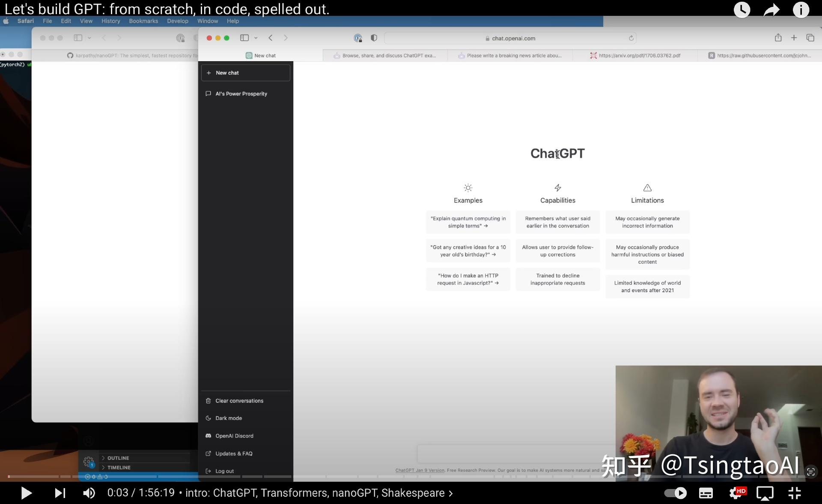Toggle subtitles/closed captions button
Viewport: 822px width, 504px height.
click(x=706, y=493)
